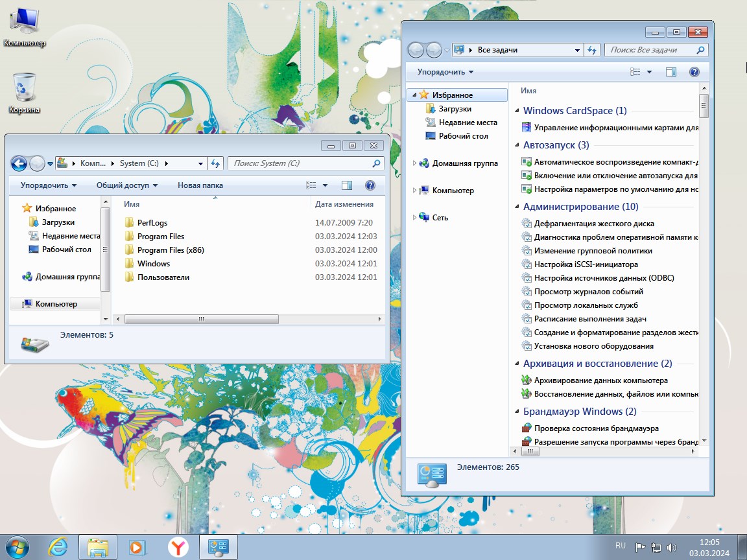The width and height of the screenshot is (747, 560).
Task: Expand Сеть in Все задачи sidebar
Action: click(x=414, y=217)
